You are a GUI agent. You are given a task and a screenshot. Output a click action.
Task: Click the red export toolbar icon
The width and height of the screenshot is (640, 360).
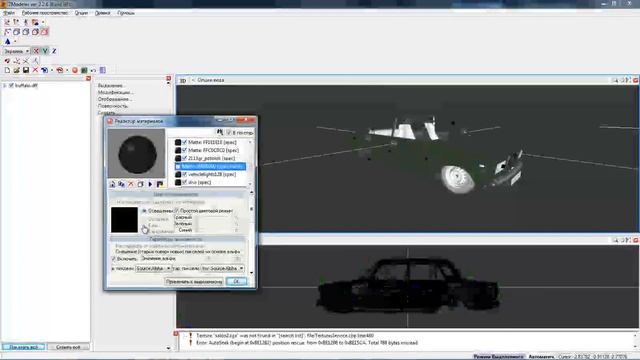click(60, 70)
